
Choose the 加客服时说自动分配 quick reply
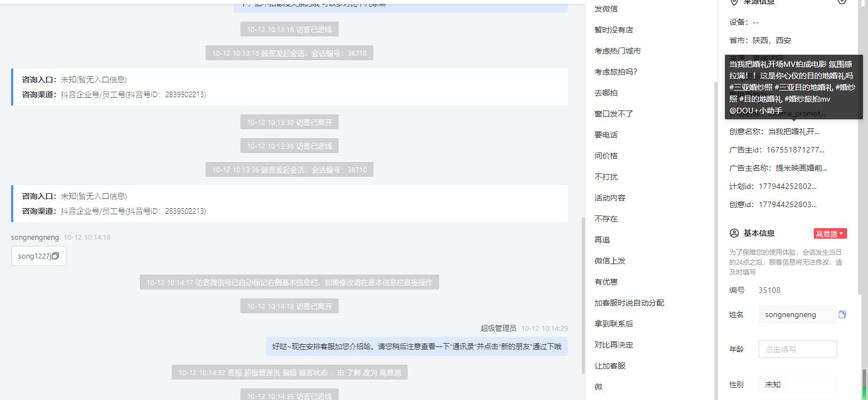[629, 303]
